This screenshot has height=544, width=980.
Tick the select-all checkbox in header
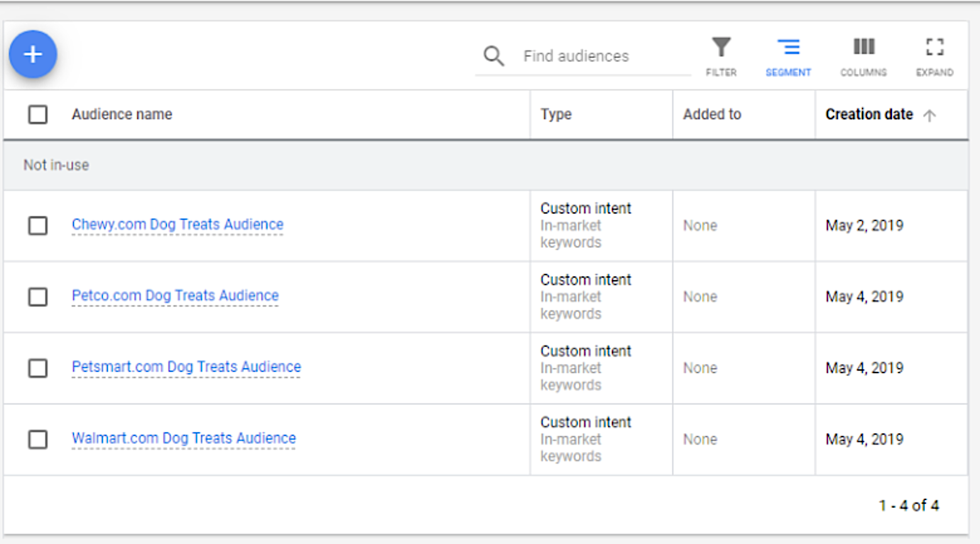click(38, 114)
